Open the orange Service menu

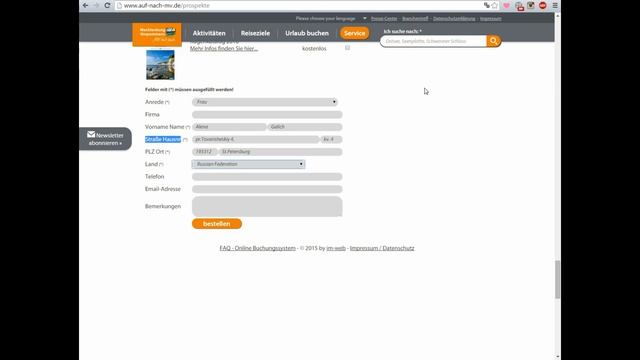(x=354, y=33)
